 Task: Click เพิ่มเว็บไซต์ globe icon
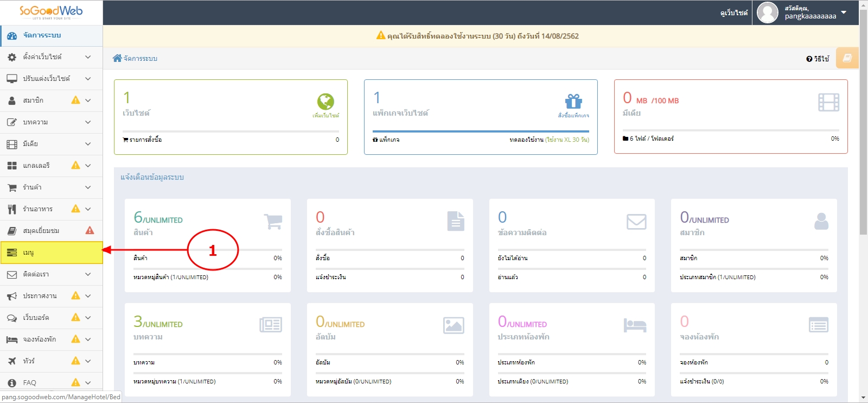325,102
